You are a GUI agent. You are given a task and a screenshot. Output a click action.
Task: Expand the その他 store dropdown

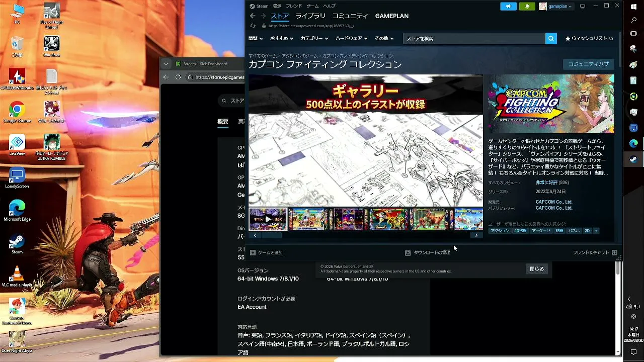[x=384, y=38]
